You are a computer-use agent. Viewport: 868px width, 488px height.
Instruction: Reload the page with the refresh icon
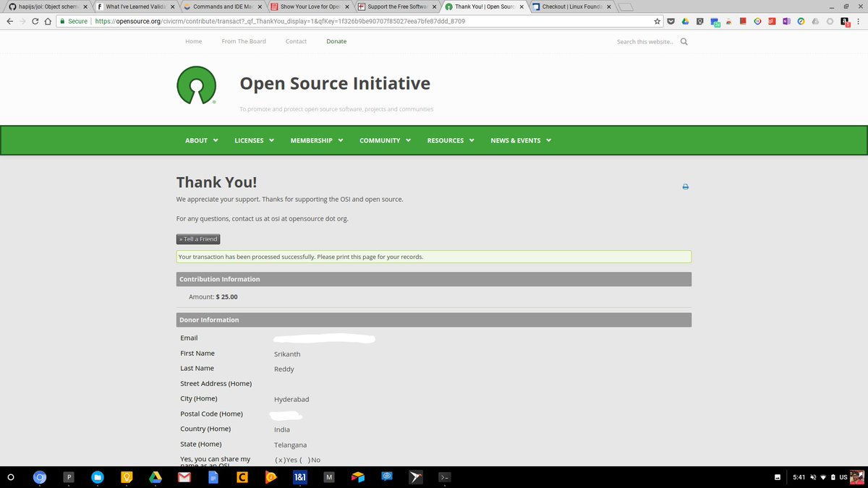(35, 22)
